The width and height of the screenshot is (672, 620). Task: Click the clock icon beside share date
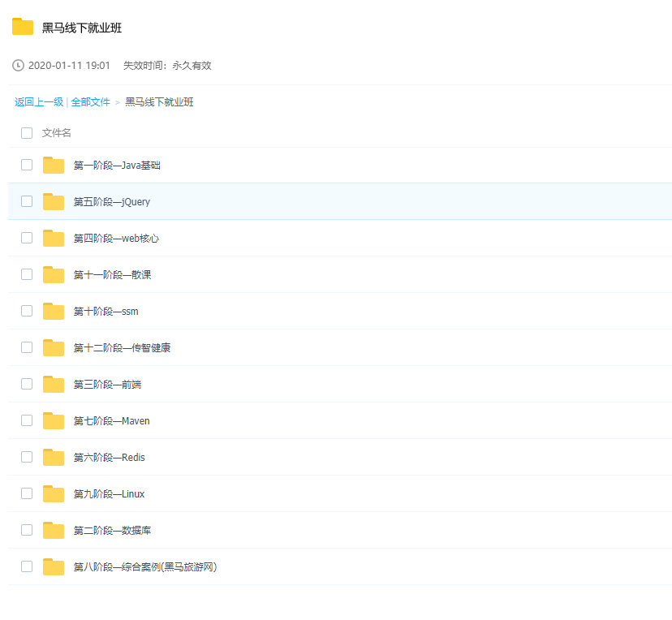click(x=18, y=66)
